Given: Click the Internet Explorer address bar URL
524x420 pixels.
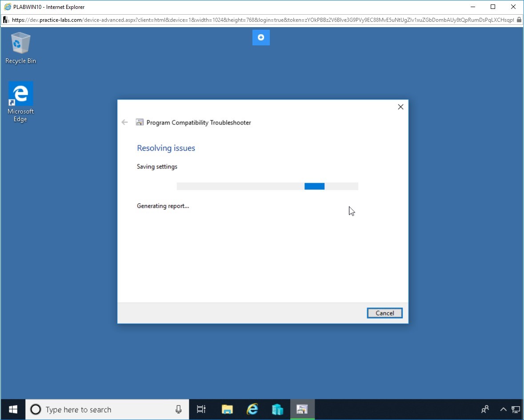Looking at the screenshot, I should [263, 20].
